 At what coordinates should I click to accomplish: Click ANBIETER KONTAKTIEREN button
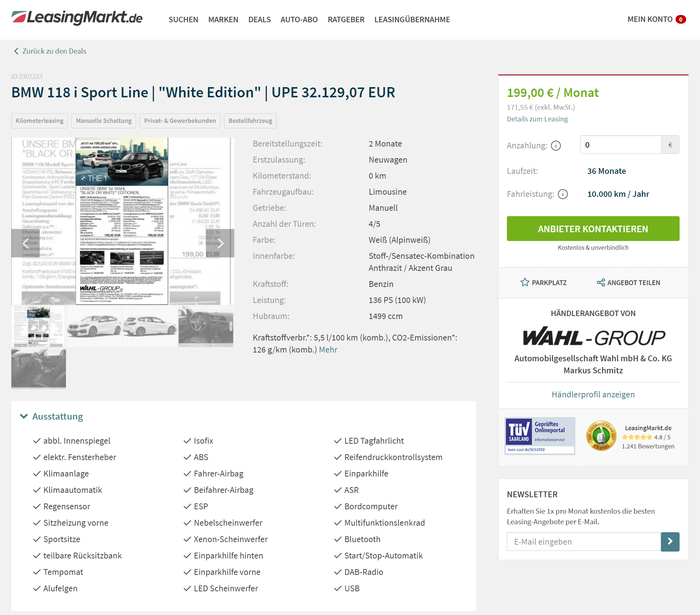click(x=593, y=229)
